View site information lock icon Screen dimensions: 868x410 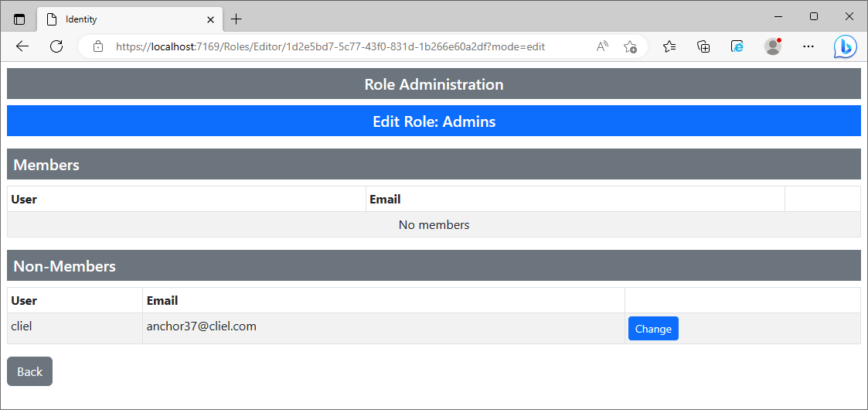point(98,46)
